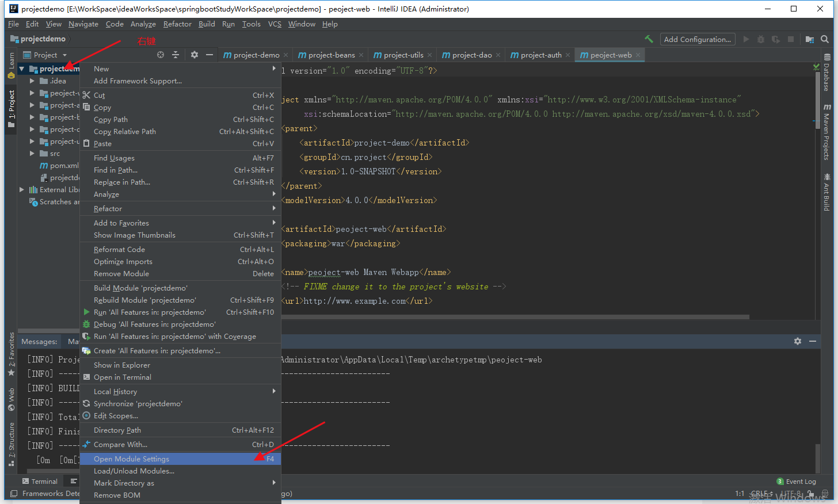Choose Compare With... in the context menu
The width and height of the screenshot is (838, 504).
[x=180, y=445]
